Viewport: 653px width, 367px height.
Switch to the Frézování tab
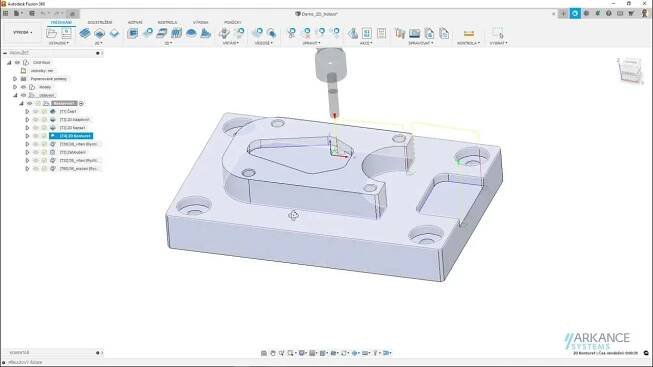click(61, 22)
